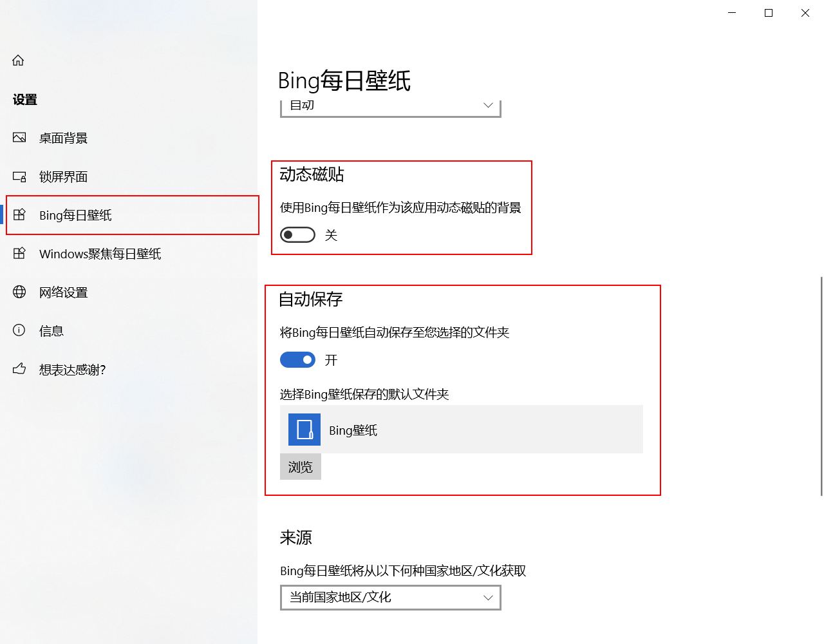824x644 pixels.
Task: Click the icon beside Windows聚焦每日壁纸
Action: pyautogui.click(x=19, y=254)
